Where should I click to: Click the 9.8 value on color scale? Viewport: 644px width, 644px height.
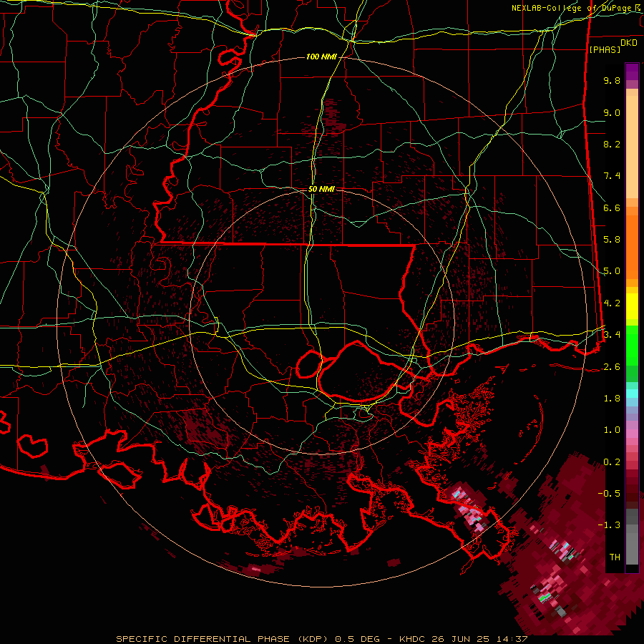612,80
